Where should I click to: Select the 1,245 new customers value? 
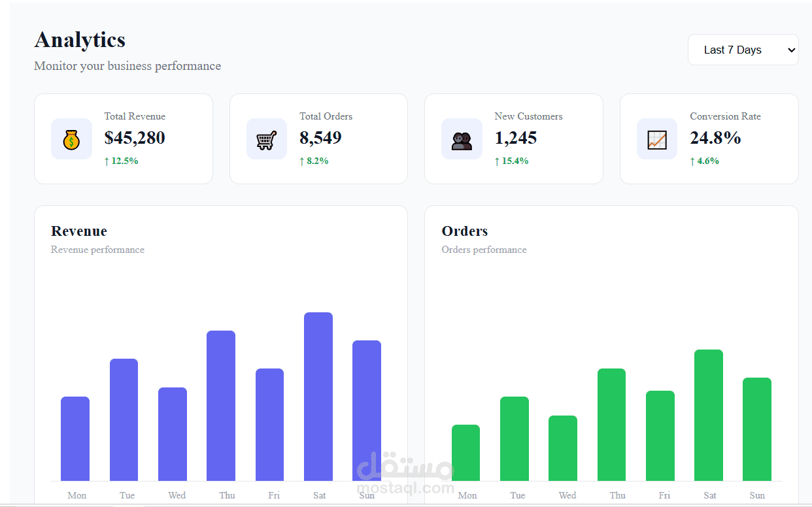pyautogui.click(x=516, y=138)
